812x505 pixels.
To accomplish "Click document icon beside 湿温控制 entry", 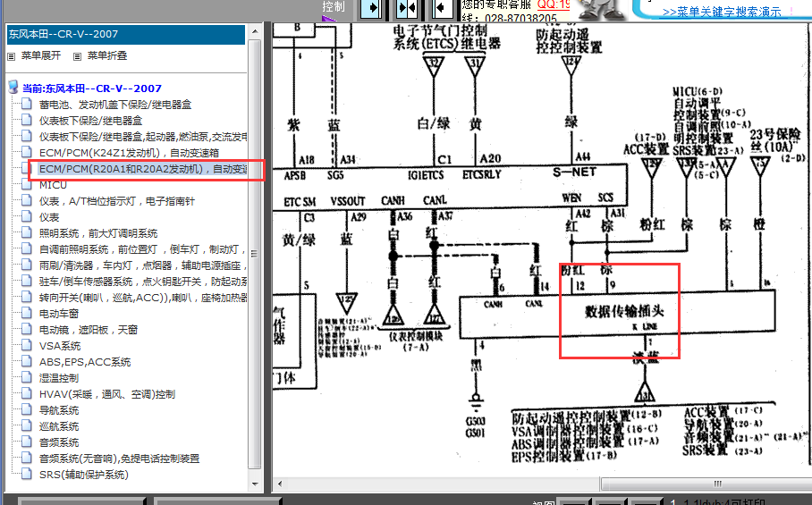I will (x=27, y=376).
